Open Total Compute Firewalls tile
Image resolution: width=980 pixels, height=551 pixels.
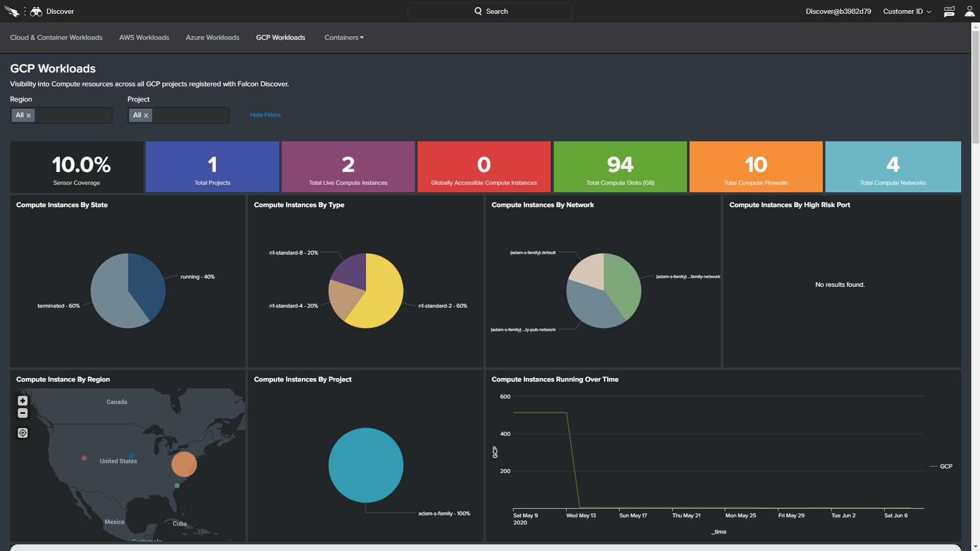(x=756, y=167)
